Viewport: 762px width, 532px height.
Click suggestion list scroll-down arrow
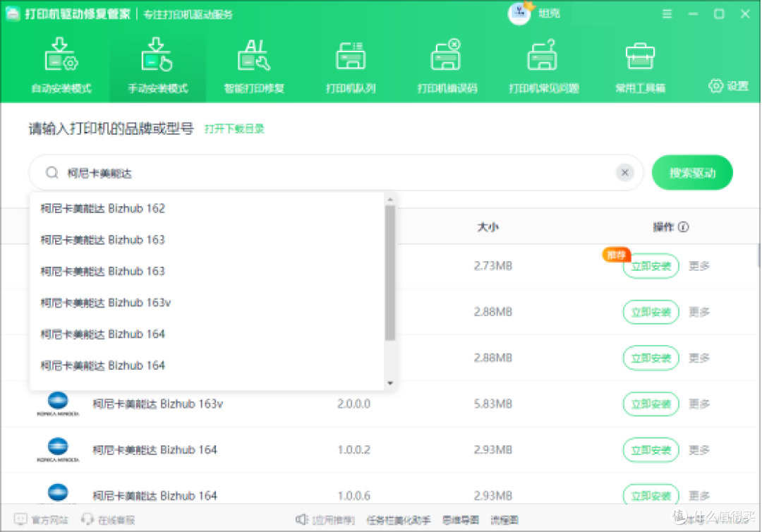coord(389,383)
